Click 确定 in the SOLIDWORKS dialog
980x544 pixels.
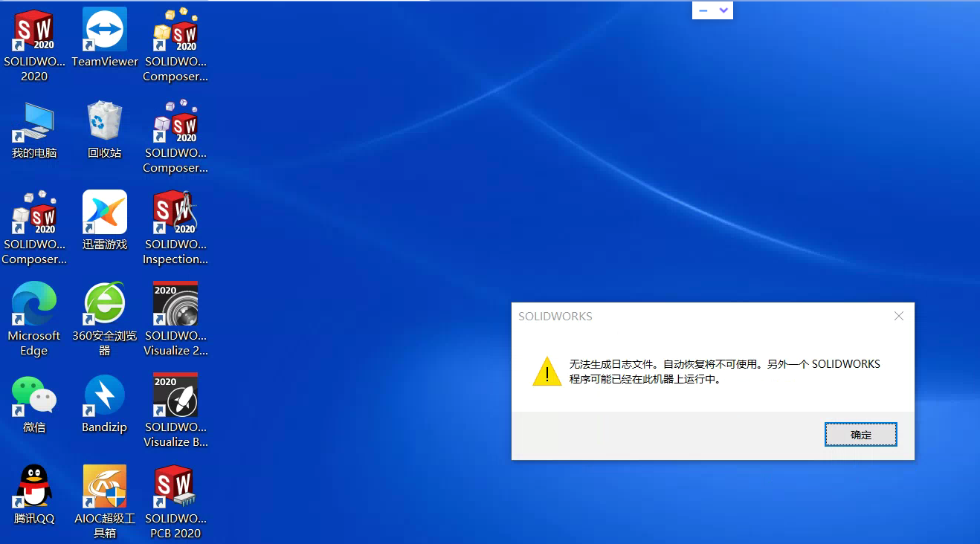point(861,435)
